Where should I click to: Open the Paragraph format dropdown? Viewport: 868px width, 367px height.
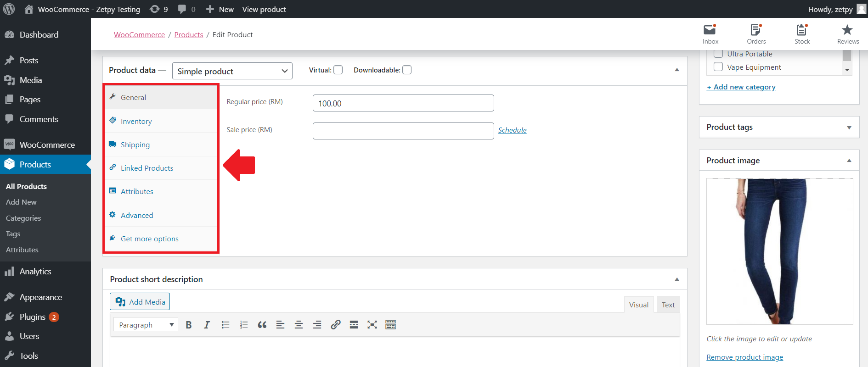pyautogui.click(x=146, y=325)
